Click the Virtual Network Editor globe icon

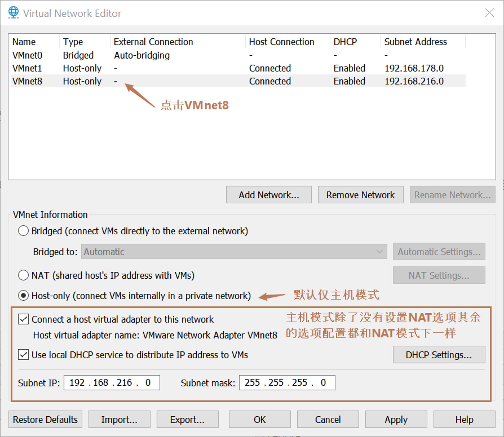pos(13,13)
